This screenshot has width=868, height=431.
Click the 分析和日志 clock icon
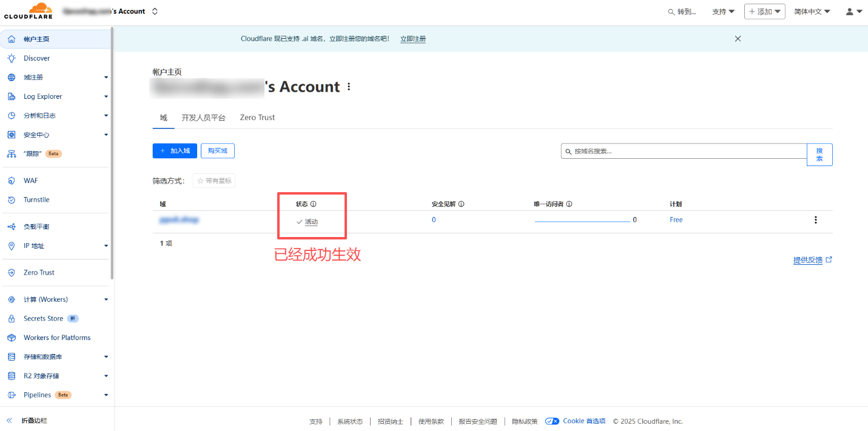pyautogui.click(x=11, y=116)
